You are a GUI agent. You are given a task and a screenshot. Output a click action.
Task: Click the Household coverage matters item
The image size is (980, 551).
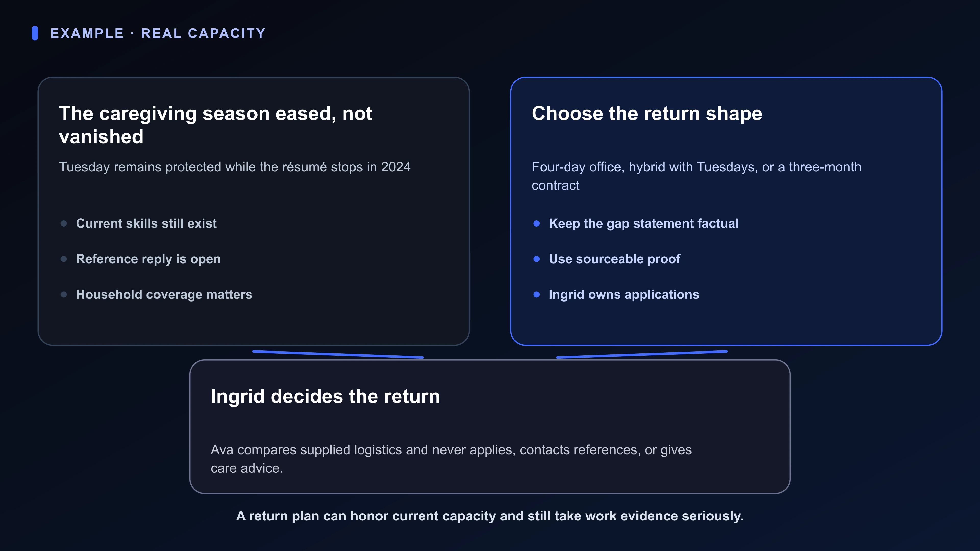(x=164, y=294)
